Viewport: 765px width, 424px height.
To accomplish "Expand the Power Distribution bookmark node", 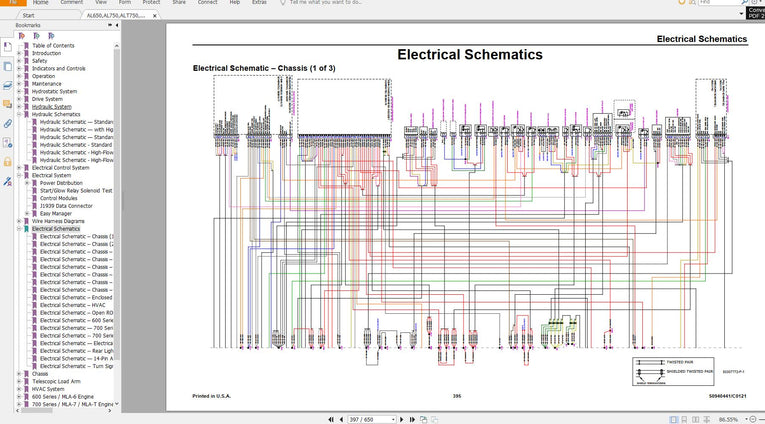I will 27,183.
